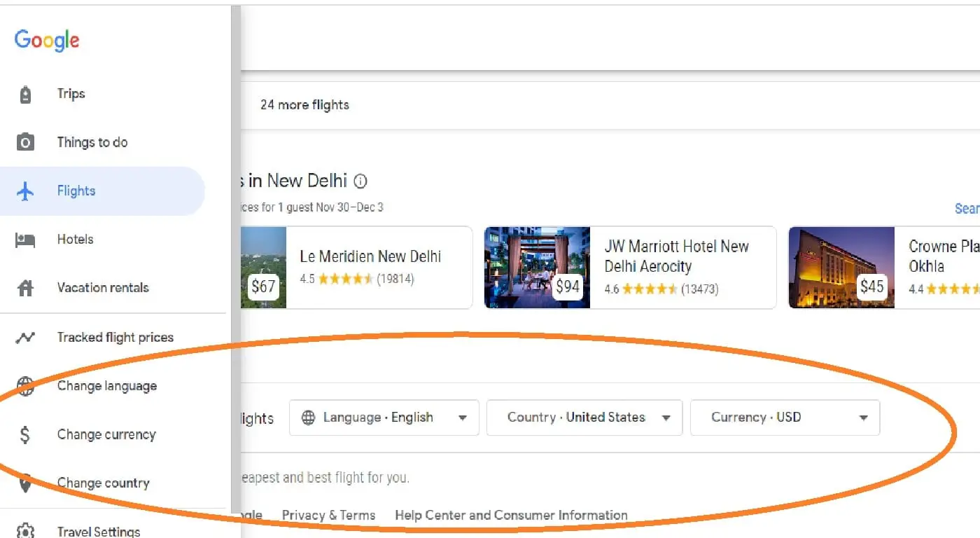Click the JW Marriott Hotel New Delhi Aerocity name
Viewport: 980px width, 538px height.
[676, 256]
